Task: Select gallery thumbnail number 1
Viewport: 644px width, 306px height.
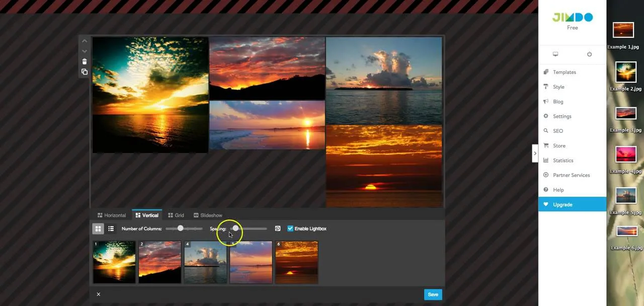Action: click(114, 262)
